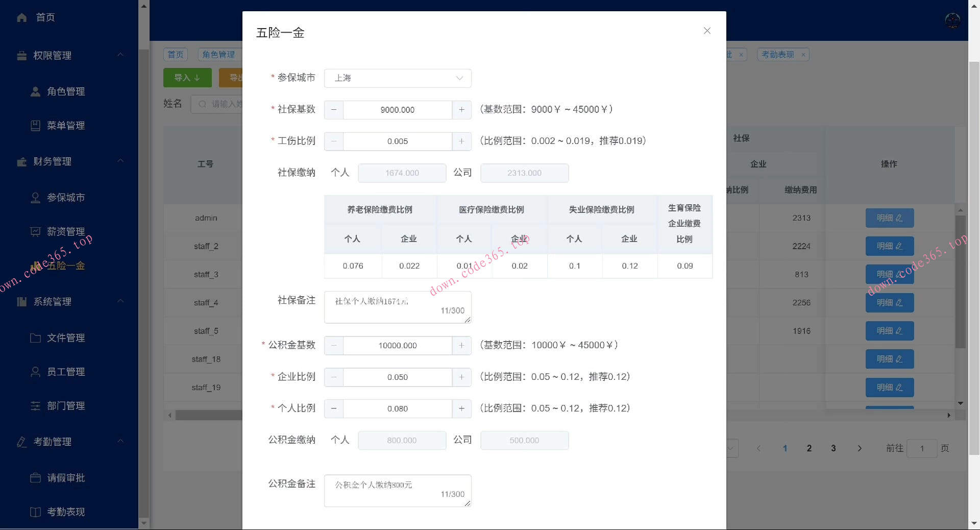This screenshot has width=980, height=530.
Task: Click the 考勤表现 attendance icon
Action: (35, 512)
